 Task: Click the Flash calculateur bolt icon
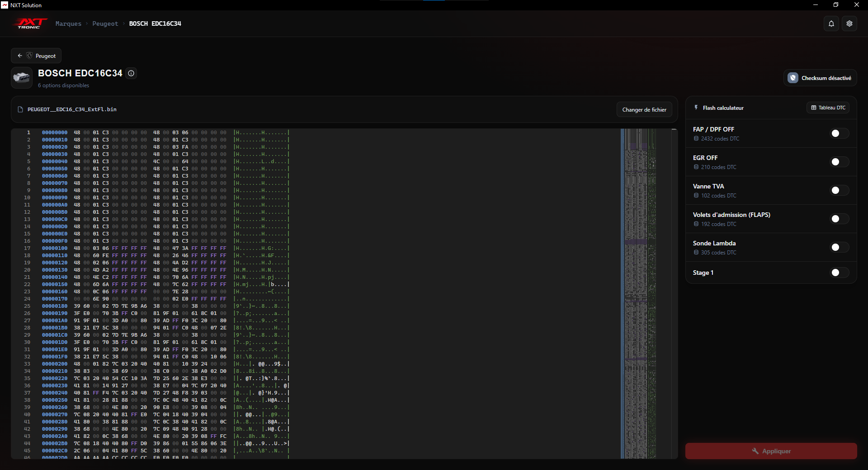(x=696, y=108)
